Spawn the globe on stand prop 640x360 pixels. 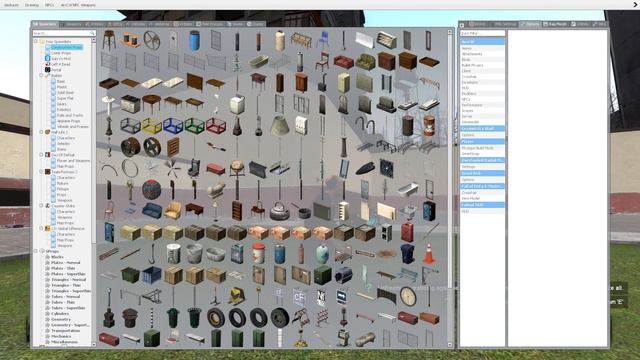237,168
